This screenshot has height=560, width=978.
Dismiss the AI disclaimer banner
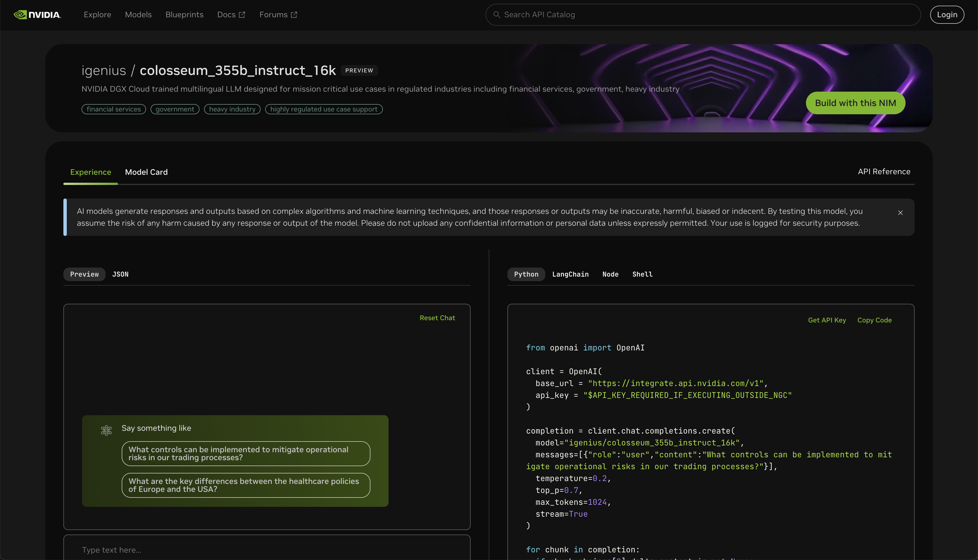(900, 213)
